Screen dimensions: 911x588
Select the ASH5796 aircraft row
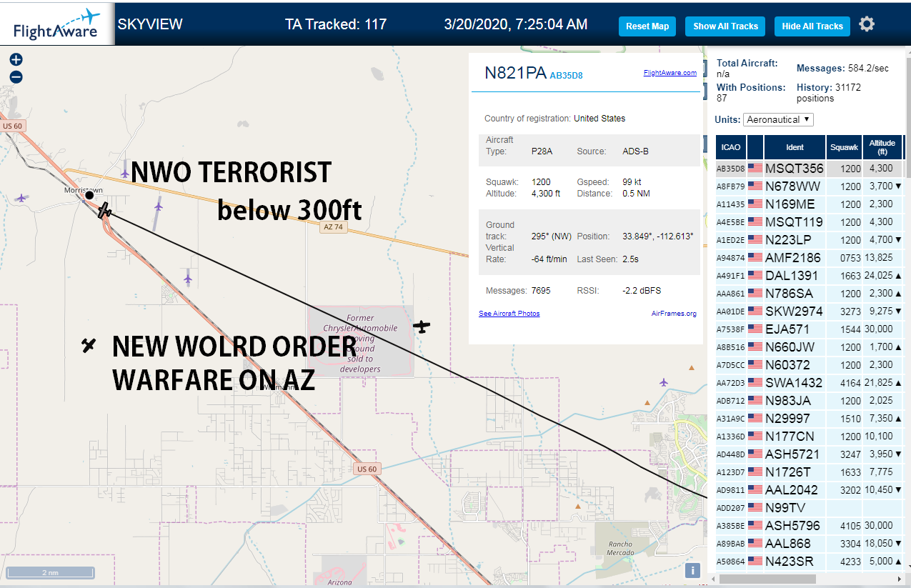click(x=809, y=526)
